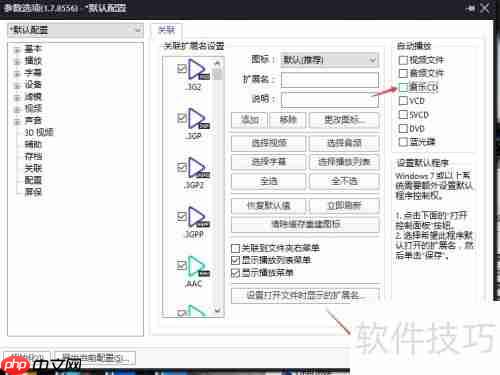Open 3D 视频 settings in tree

tap(39, 132)
